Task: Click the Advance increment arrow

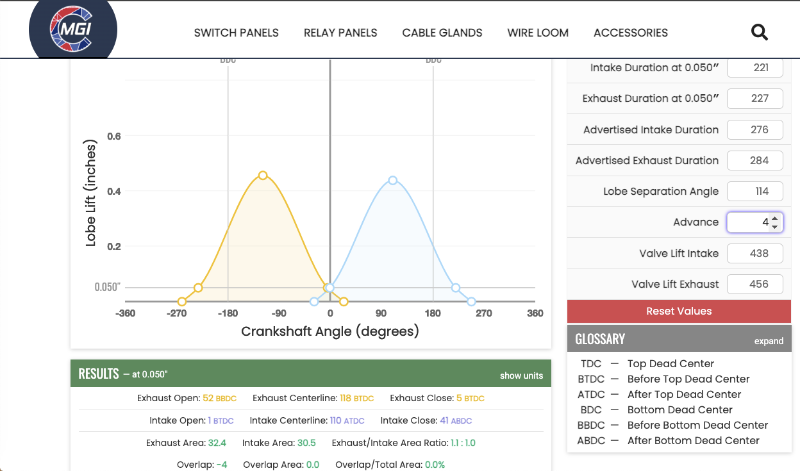Action: pyautogui.click(x=775, y=218)
